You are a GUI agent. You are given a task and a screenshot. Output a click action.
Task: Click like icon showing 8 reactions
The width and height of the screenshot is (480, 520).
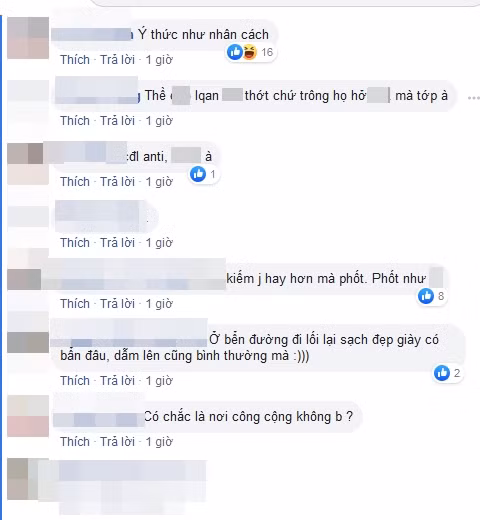tap(426, 296)
